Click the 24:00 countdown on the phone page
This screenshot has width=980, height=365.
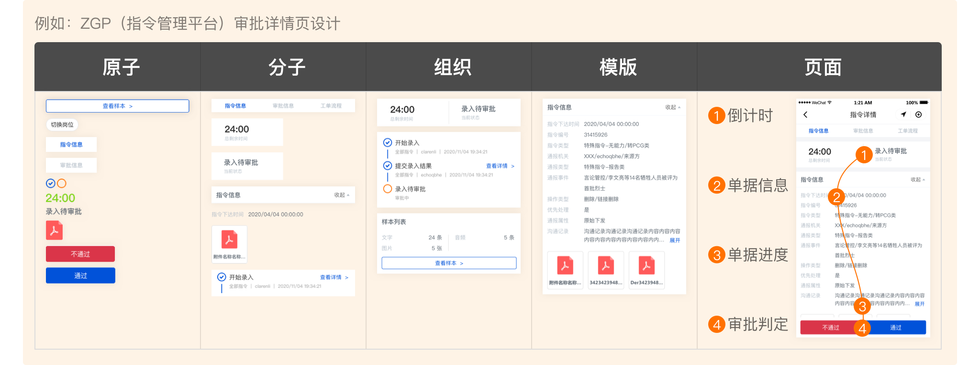click(820, 151)
